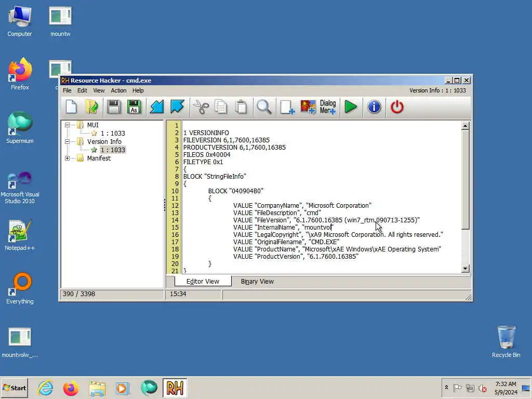Image resolution: width=532 pixels, height=399 pixels.
Task: Click the New blank script toolbar icon
Action: click(x=71, y=107)
